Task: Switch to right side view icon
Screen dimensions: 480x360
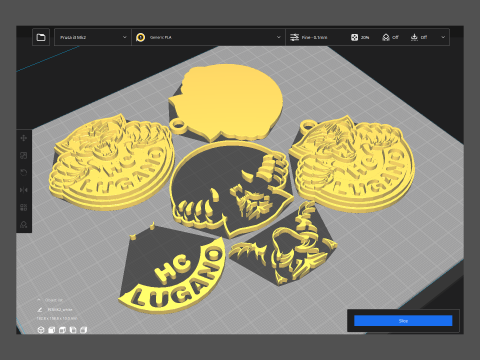Action: click(83, 330)
